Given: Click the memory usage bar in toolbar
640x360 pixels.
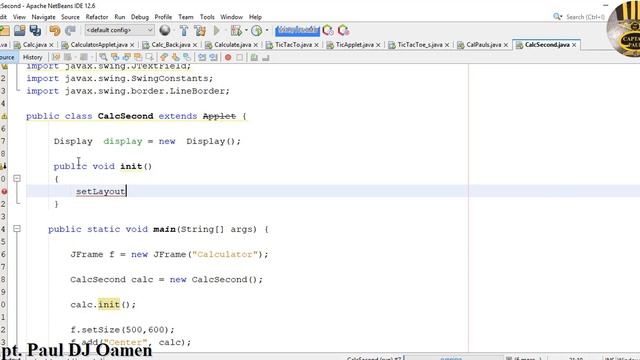Looking at the screenshot, I should point(297,30).
